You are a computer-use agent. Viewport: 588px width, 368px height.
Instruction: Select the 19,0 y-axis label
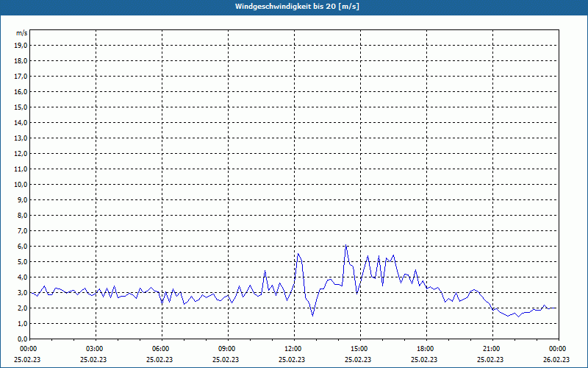pos(21,45)
